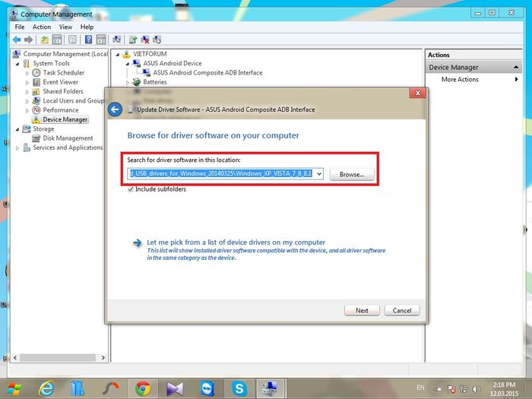The height and width of the screenshot is (399, 532).
Task: Click the Browse... button
Action: coord(352,174)
